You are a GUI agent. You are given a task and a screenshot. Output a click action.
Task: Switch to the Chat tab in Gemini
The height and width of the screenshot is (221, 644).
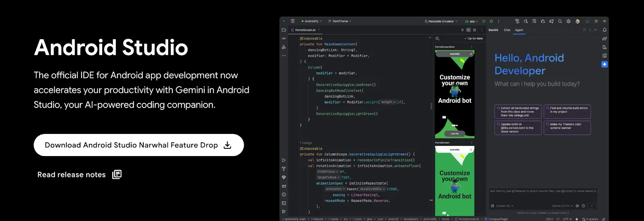click(507, 30)
